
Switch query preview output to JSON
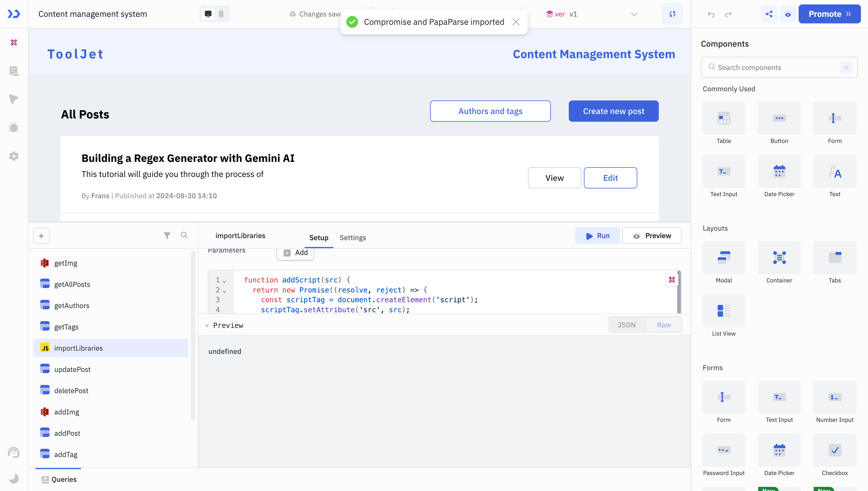coord(626,325)
